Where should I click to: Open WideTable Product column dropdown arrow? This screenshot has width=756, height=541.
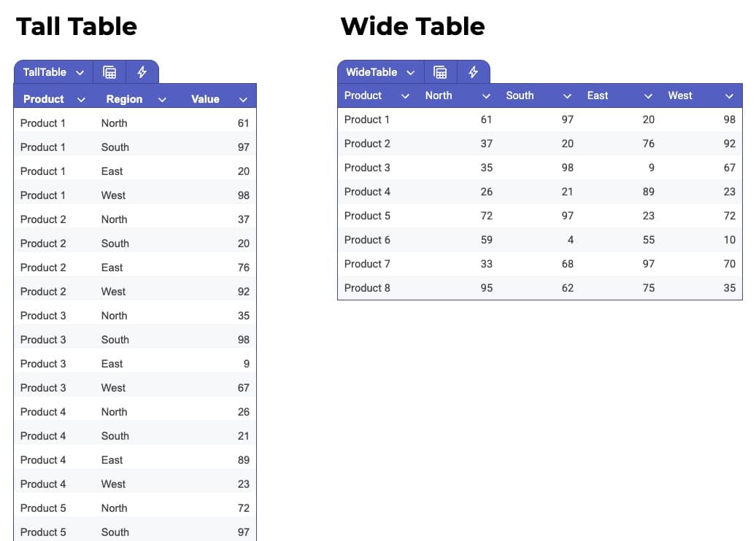pos(406,96)
